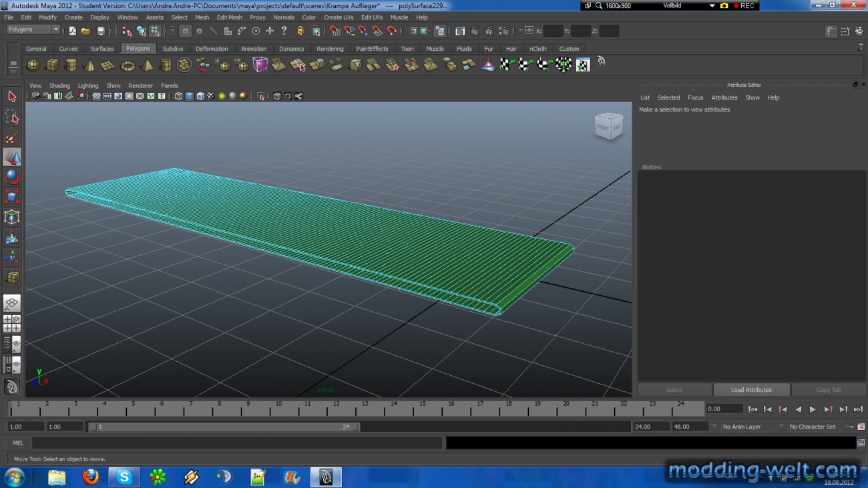Activate the Lasso tool in toolbox
This screenshot has height=488, width=868.
(x=12, y=117)
